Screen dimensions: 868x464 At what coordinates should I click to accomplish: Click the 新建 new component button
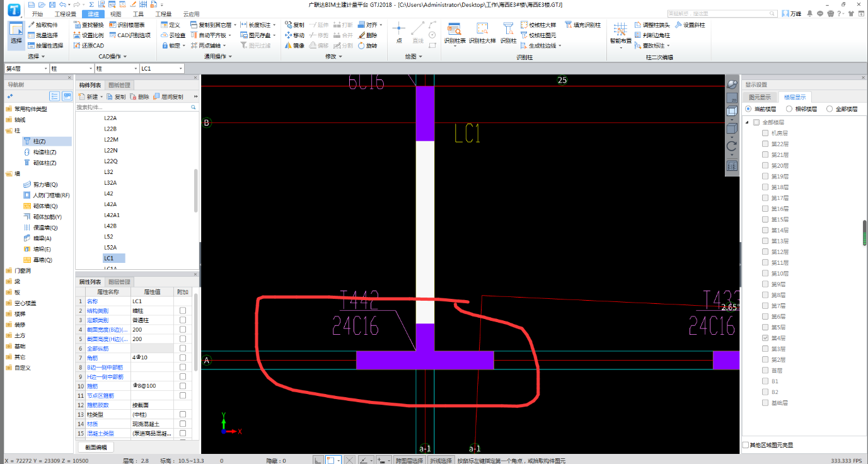tap(91, 97)
